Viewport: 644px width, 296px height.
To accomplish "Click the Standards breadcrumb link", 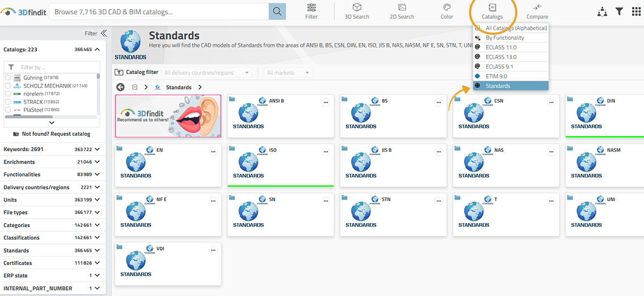I will click(x=179, y=87).
